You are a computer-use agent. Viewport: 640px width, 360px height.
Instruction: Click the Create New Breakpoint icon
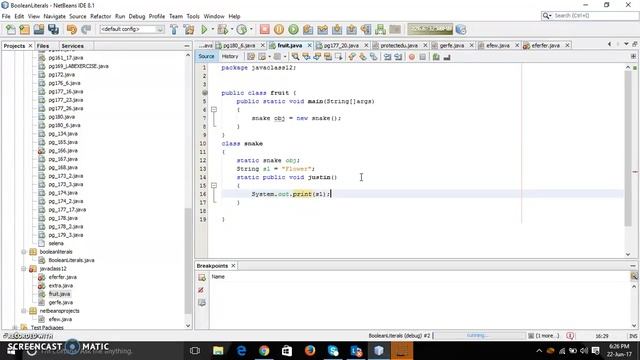202,278
